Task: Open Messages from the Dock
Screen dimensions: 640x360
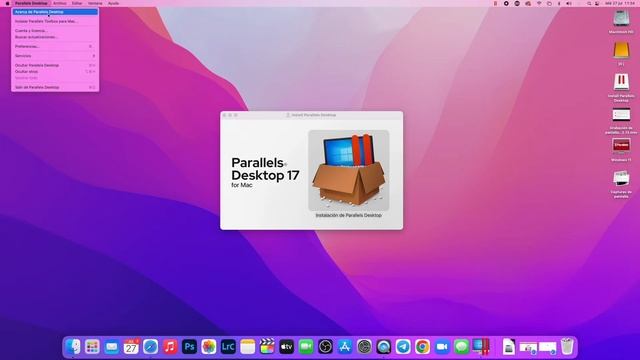Action: coord(461,347)
